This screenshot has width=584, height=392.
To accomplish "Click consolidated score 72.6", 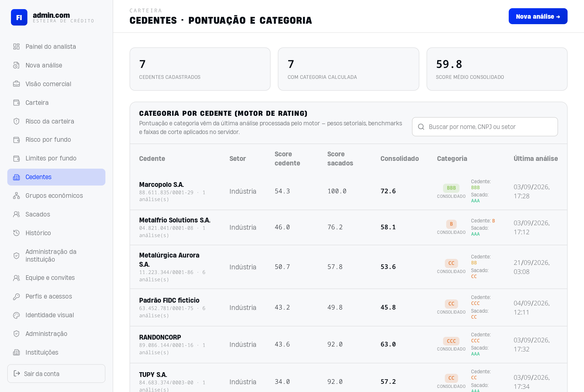I will 388,191.
